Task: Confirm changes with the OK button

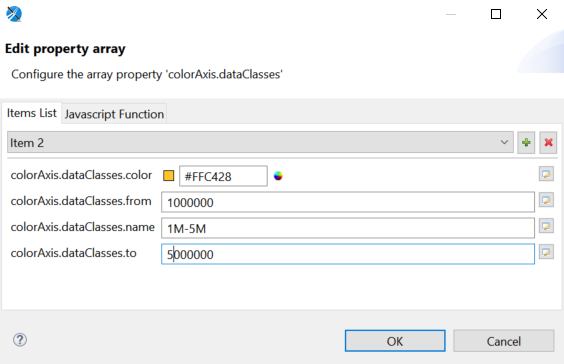Action: pyautogui.click(x=395, y=341)
